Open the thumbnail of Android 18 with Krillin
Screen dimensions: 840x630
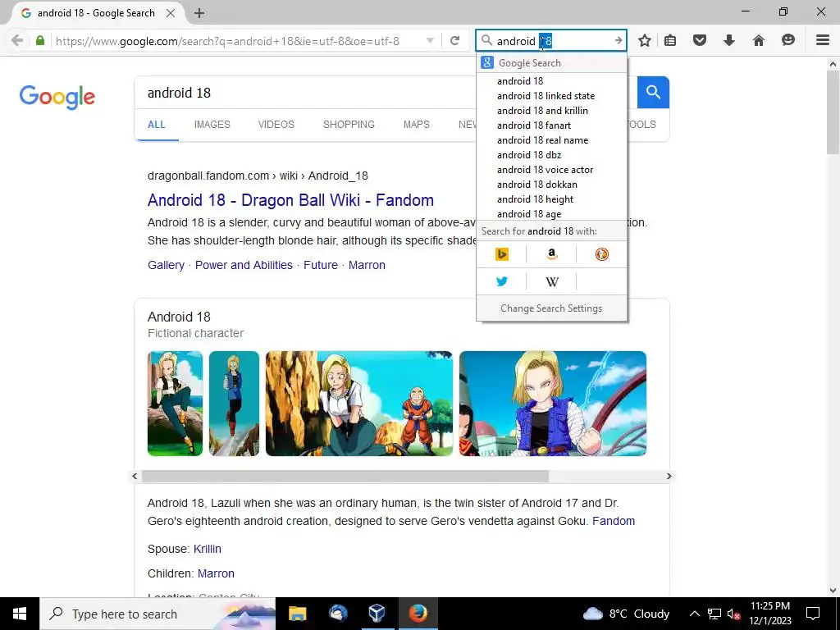point(359,404)
